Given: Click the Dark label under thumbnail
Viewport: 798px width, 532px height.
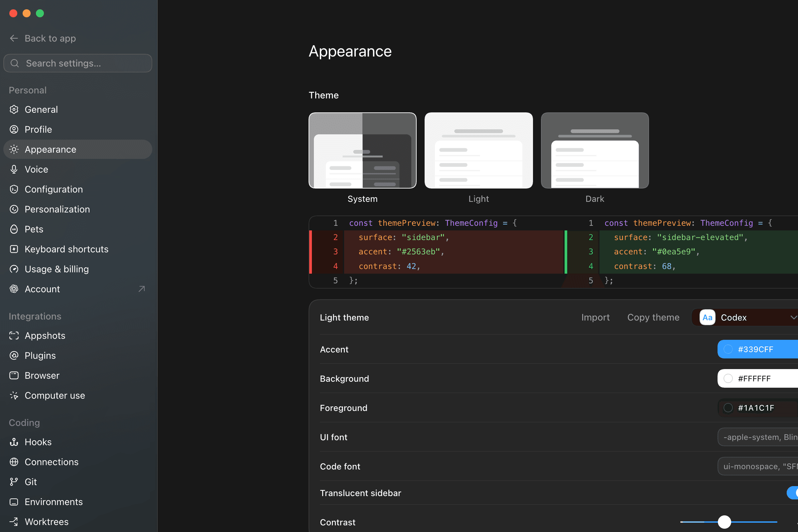Looking at the screenshot, I should click(x=595, y=199).
